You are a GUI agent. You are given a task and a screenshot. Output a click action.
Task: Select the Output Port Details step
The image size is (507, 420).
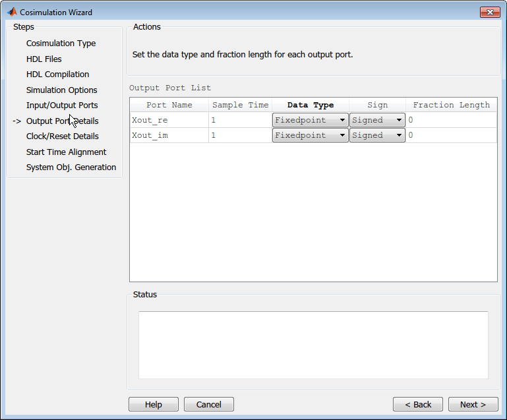click(x=62, y=121)
